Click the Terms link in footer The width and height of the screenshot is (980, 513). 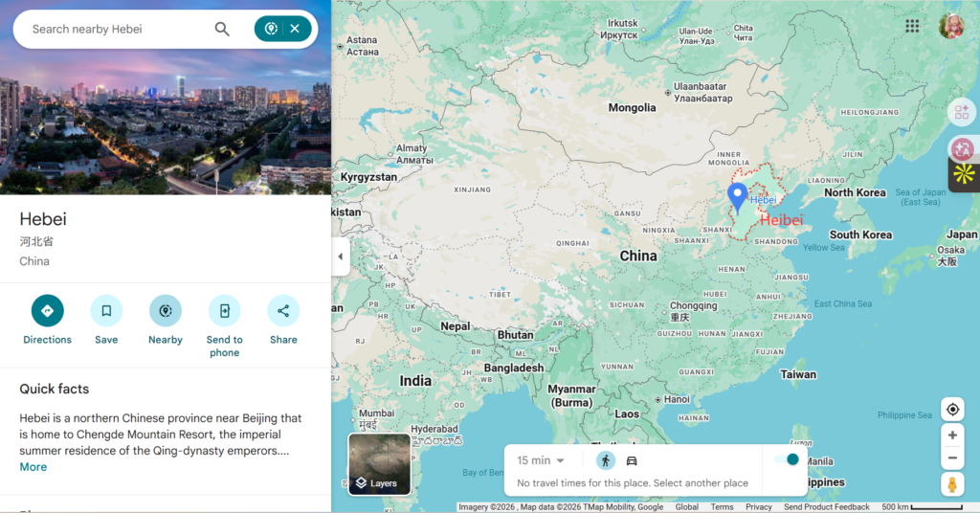pyautogui.click(x=722, y=507)
